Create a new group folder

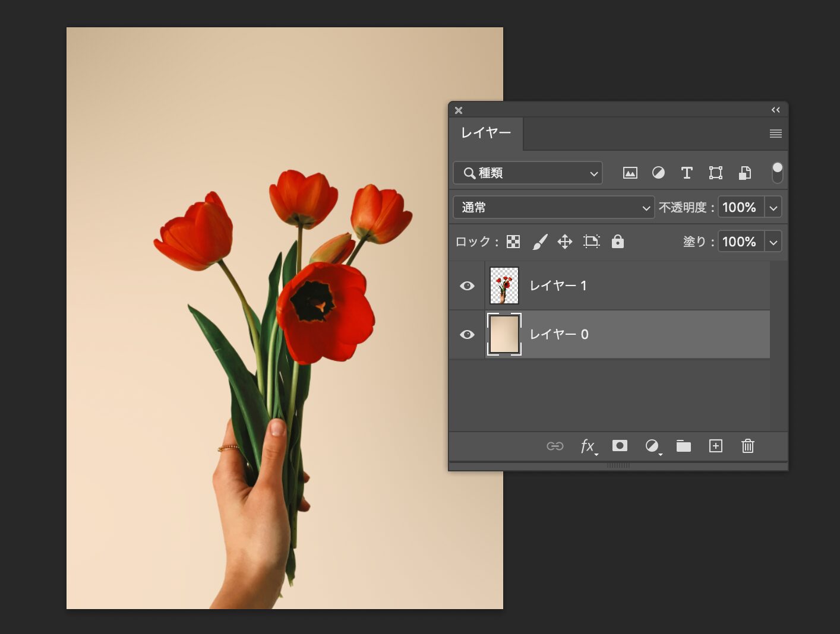coord(684,446)
